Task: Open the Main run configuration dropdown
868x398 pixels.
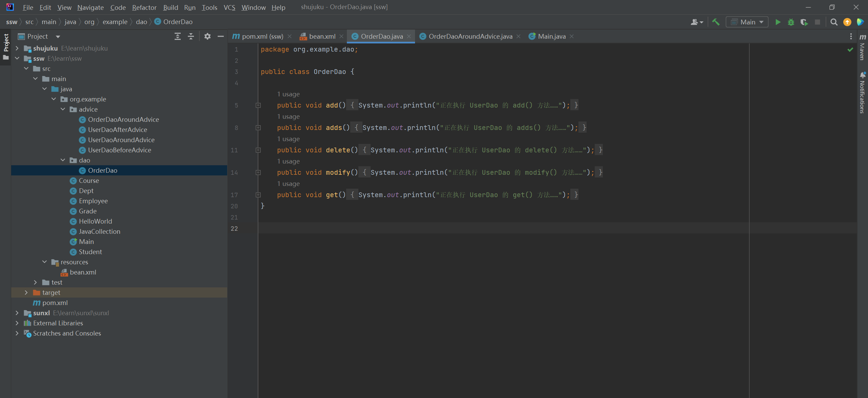Action: click(747, 22)
